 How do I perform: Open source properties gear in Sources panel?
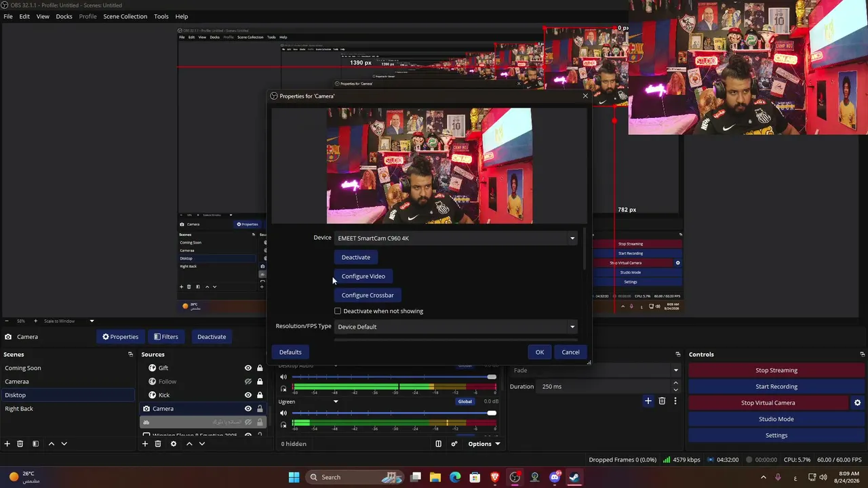(x=174, y=444)
